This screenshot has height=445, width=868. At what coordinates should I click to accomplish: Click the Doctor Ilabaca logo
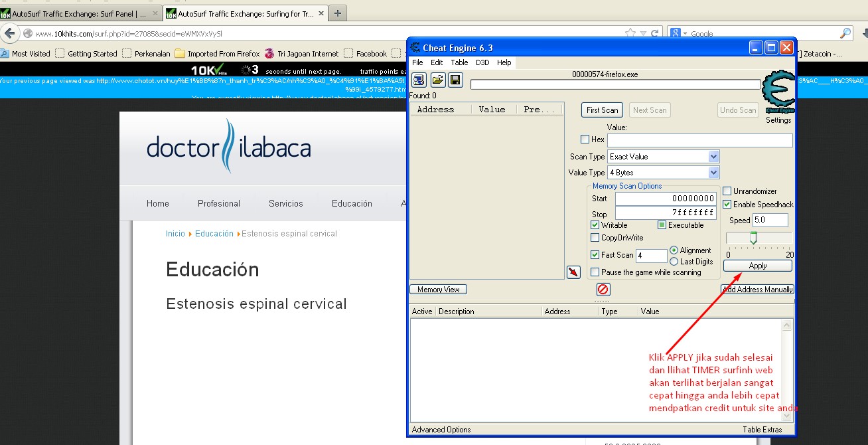tap(229, 146)
